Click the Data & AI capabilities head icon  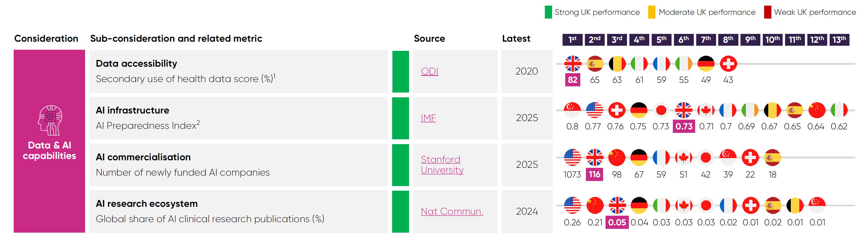[x=50, y=120]
